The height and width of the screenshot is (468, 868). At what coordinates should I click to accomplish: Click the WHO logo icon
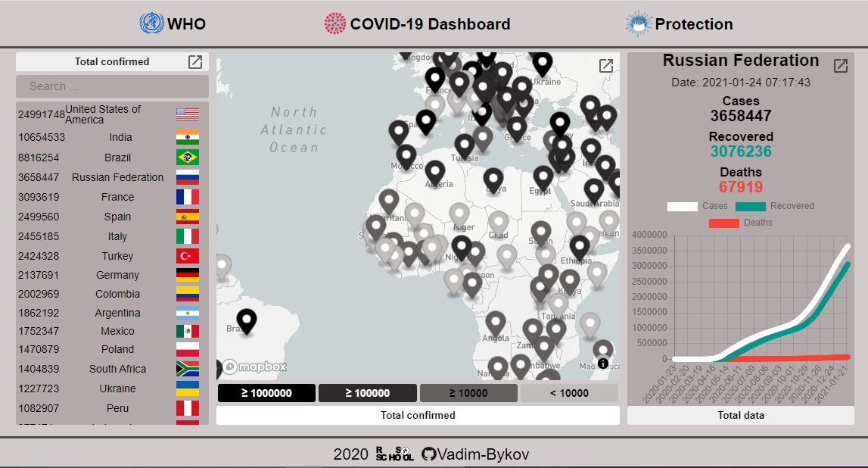(x=151, y=23)
